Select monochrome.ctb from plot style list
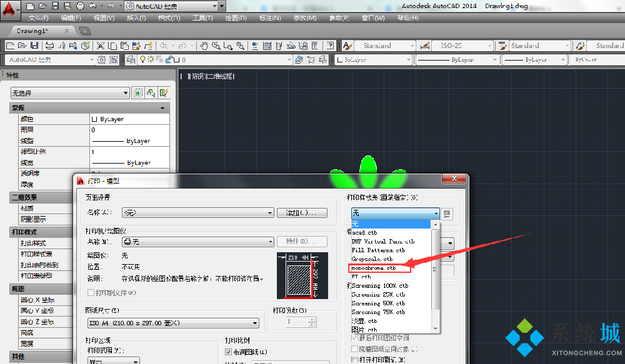 (373, 268)
